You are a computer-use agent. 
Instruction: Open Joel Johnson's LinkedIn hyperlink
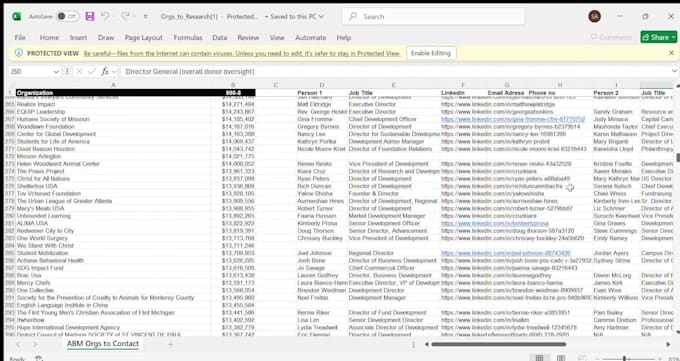pyautogui.click(x=506, y=253)
